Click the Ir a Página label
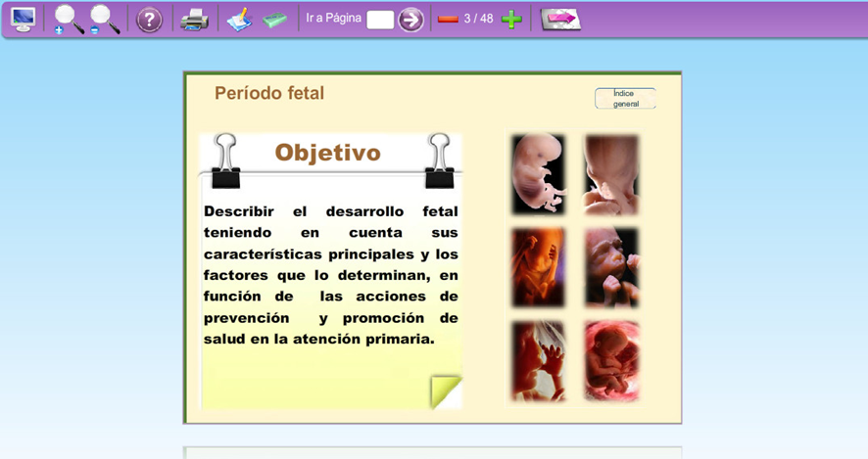 [333, 18]
